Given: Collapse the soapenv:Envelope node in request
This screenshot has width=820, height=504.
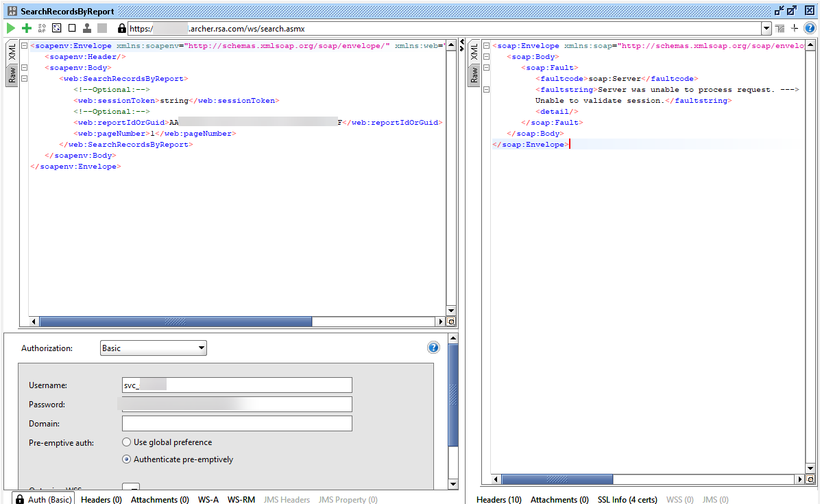Looking at the screenshot, I should click(24, 46).
